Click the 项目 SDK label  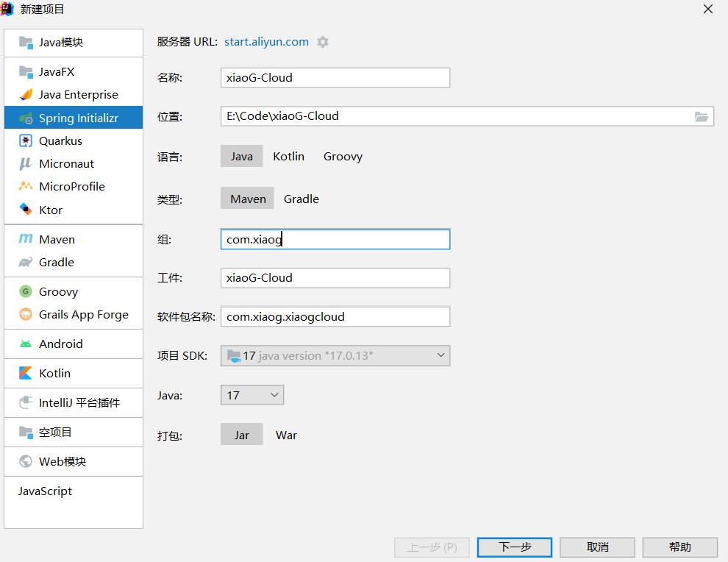[x=182, y=356]
